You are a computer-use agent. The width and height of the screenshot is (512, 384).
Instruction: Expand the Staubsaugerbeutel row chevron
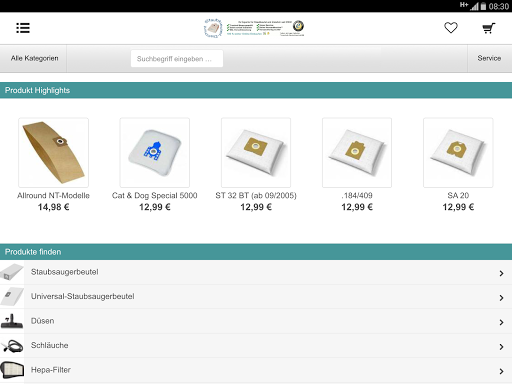point(501,273)
